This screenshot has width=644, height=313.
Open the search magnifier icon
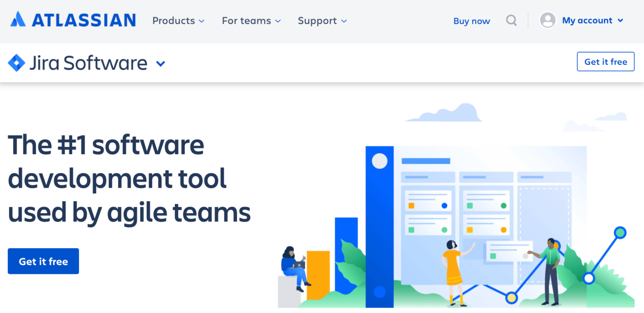511,20
